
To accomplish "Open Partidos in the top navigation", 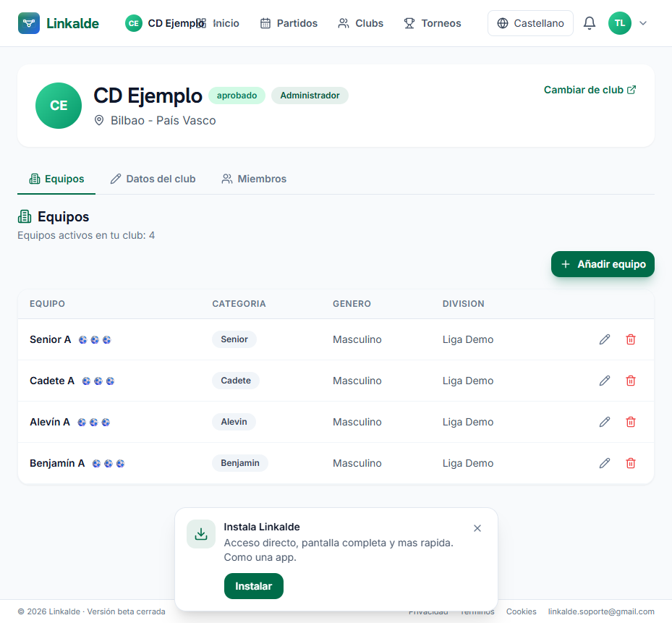I will click(x=289, y=23).
